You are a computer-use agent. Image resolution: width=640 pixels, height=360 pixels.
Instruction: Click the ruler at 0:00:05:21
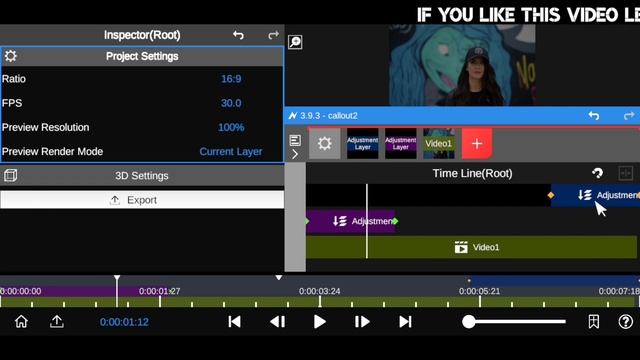(x=480, y=291)
